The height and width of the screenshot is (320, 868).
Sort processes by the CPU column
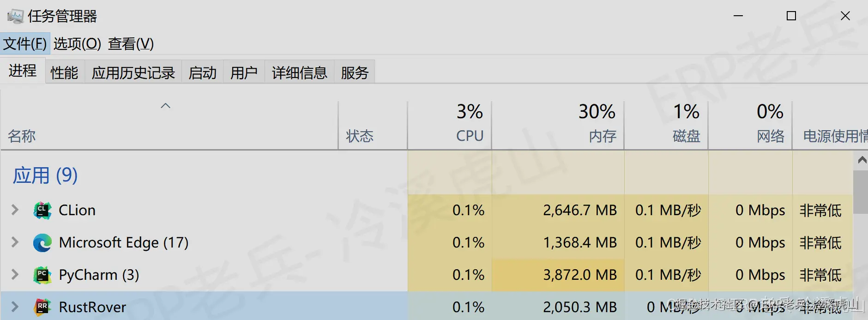469,125
